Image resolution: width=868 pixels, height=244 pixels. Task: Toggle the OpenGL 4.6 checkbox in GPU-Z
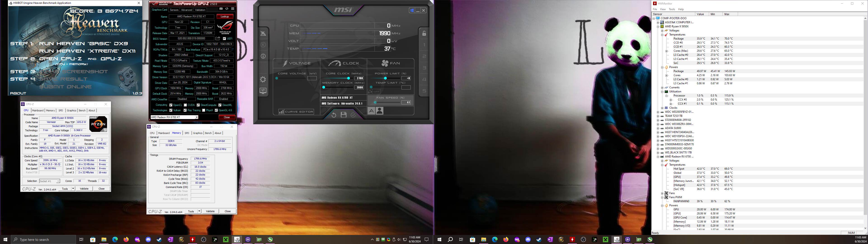pyautogui.click(x=216, y=110)
